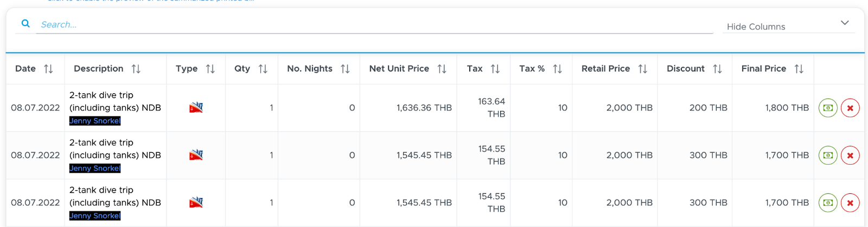This screenshot has width=868, height=227.
Task: Open Jenny Snorkel link in third row
Action: pos(95,216)
